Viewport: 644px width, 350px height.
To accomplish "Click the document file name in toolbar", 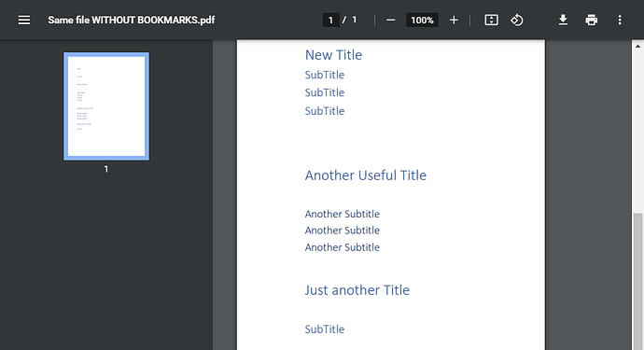I will (x=132, y=21).
